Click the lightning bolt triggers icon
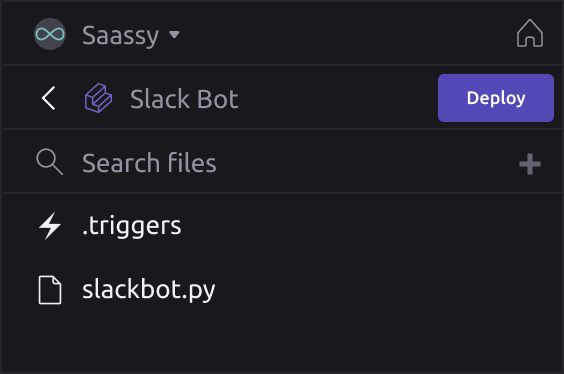 click(x=50, y=226)
